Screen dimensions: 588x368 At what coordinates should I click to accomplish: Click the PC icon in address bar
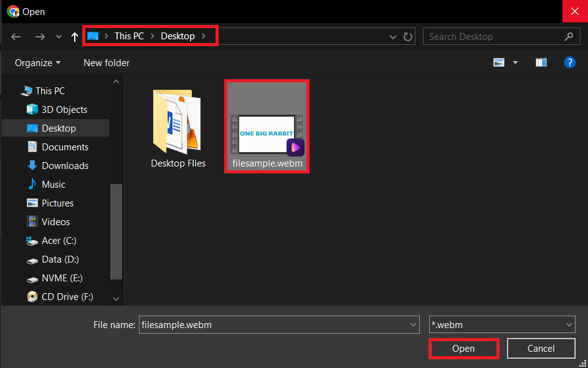click(93, 36)
